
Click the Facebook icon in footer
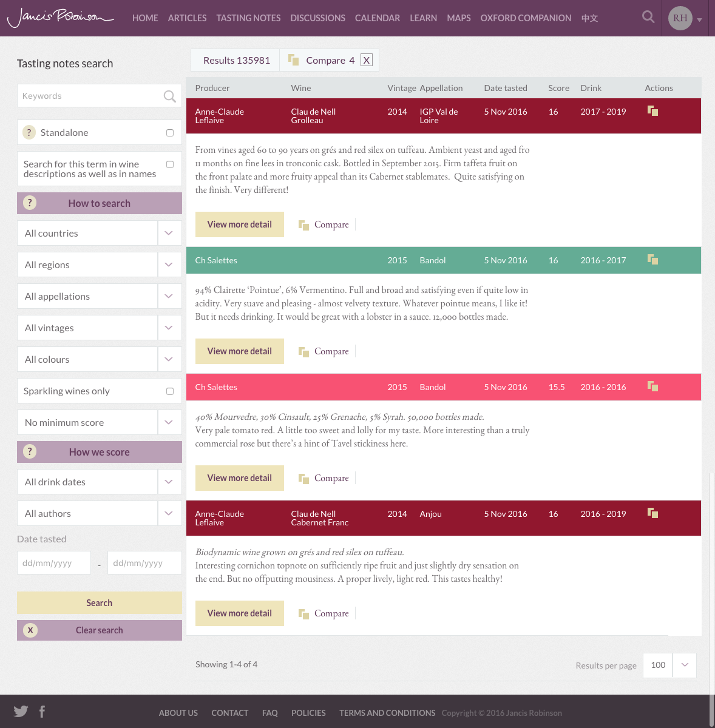(42, 711)
